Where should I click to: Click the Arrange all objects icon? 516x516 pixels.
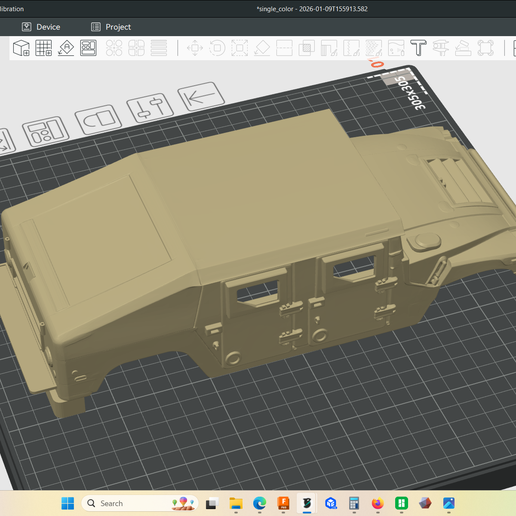coord(88,48)
